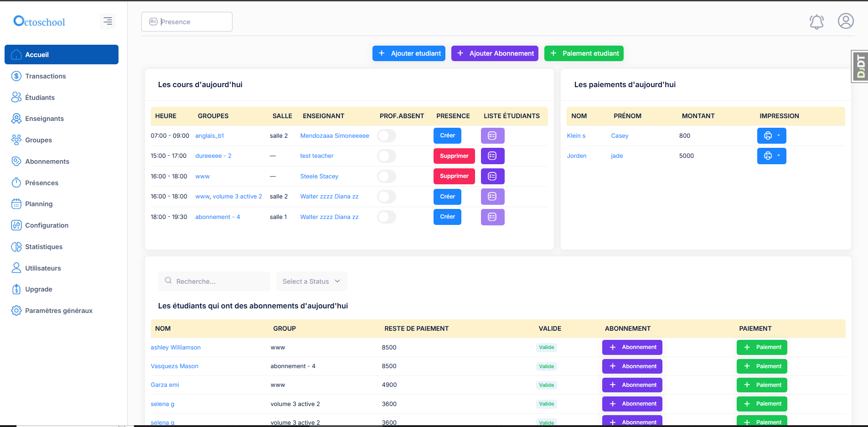
Task: Open print dropdown for Klein s payment
Action: click(778, 136)
